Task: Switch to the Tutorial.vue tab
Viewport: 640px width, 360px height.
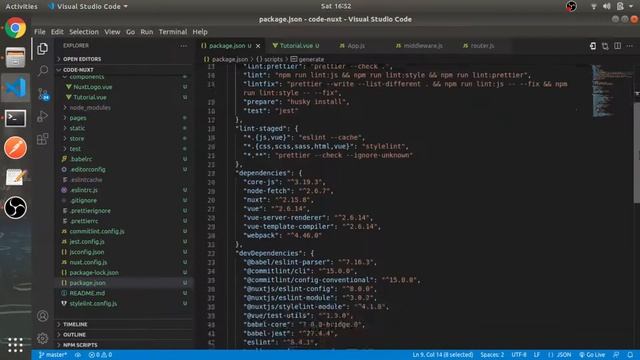Action: coord(296,46)
